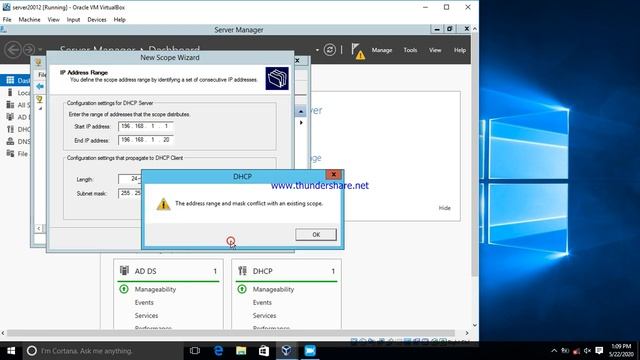Click the Start IP address field

[x=146, y=127]
